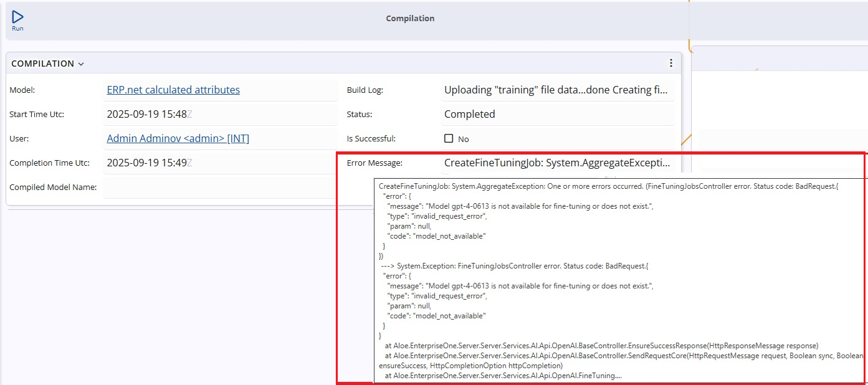The width and height of the screenshot is (868, 385).
Task: Open the Admin Adminov user link
Action: [178, 138]
